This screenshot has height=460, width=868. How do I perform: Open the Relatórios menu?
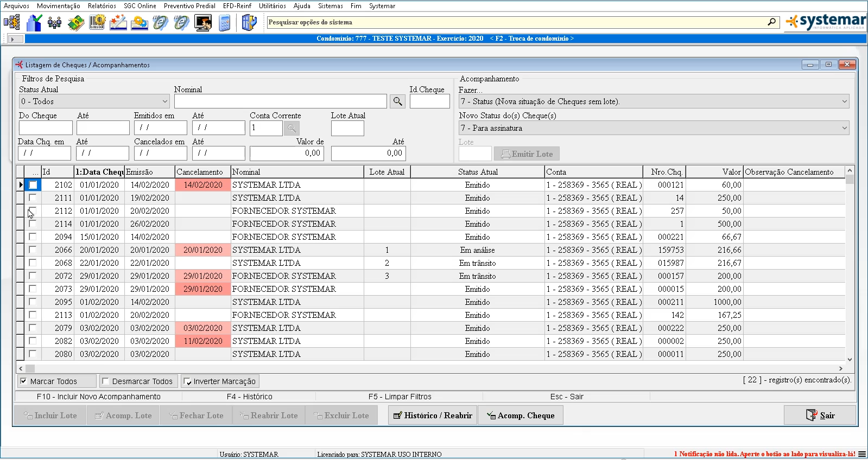tap(102, 6)
